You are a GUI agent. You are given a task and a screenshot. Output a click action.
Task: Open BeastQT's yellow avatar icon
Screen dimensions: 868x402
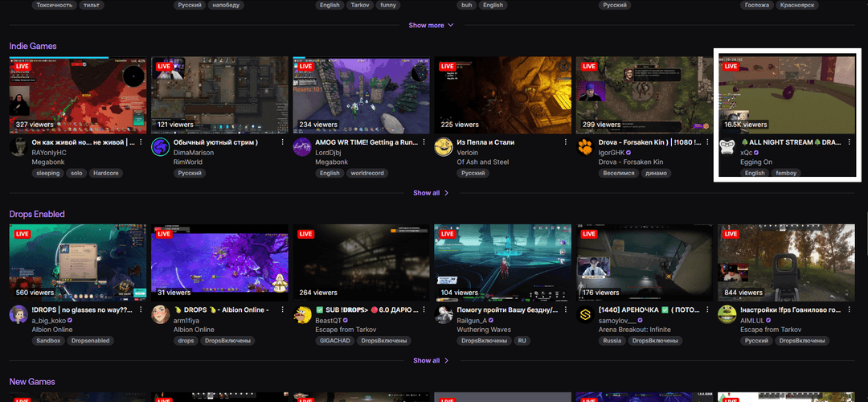tap(301, 314)
